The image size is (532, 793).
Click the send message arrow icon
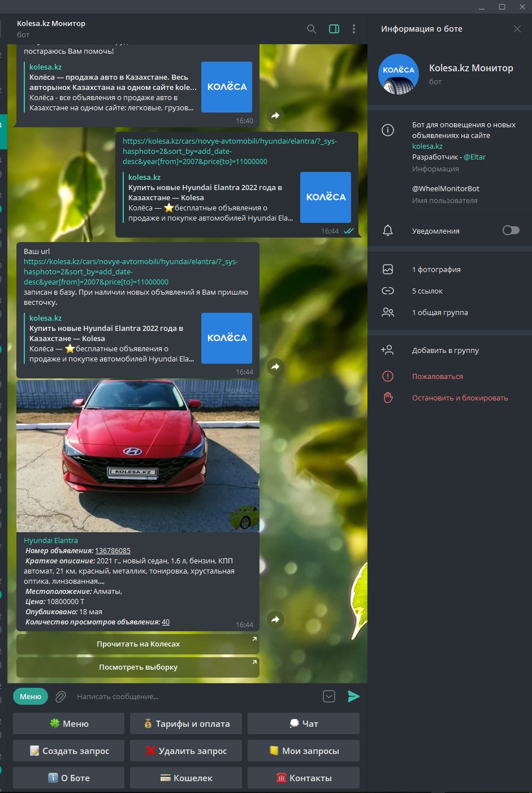pos(353,696)
